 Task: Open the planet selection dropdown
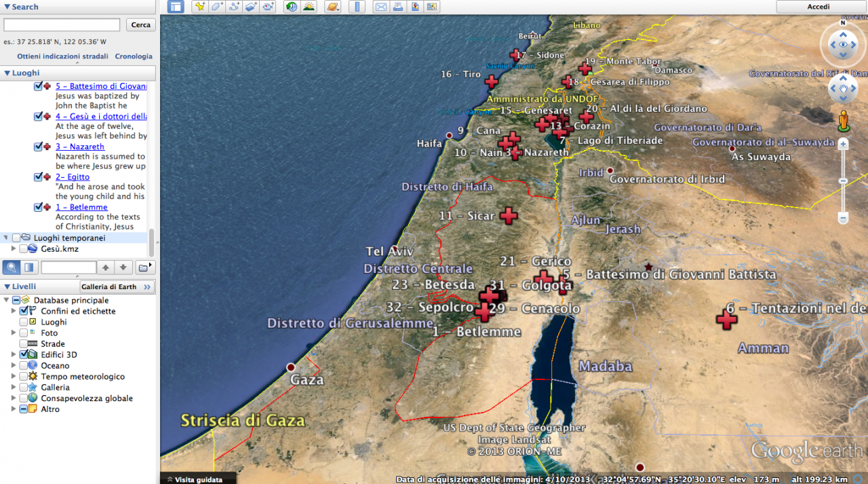pos(334,7)
